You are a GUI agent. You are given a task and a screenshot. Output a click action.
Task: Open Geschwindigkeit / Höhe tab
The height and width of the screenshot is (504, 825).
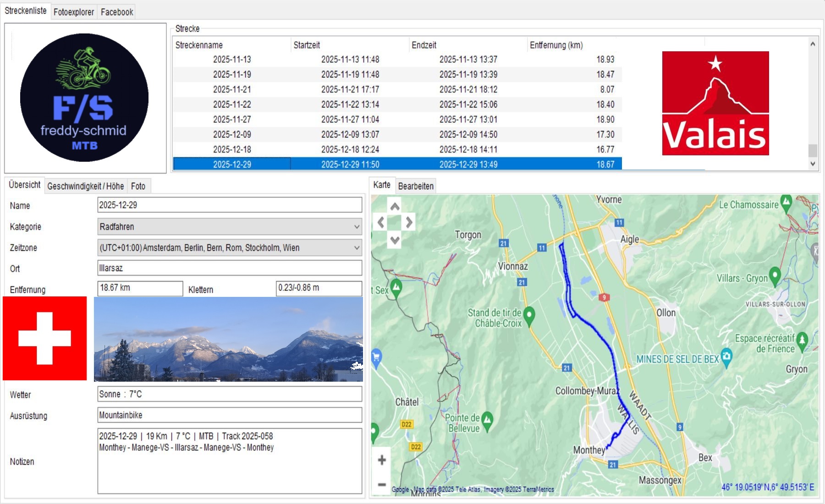85,186
